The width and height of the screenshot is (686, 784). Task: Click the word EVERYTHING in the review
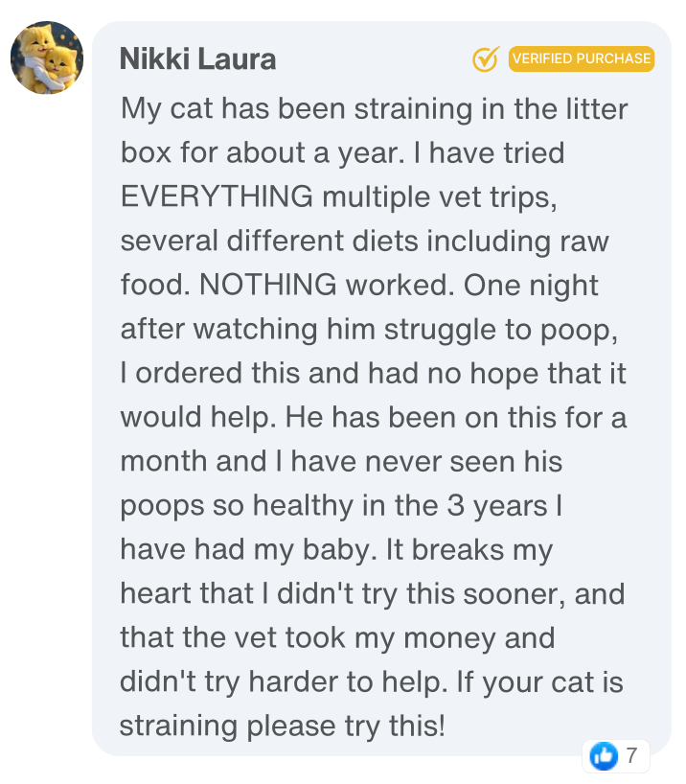(x=217, y=196)
